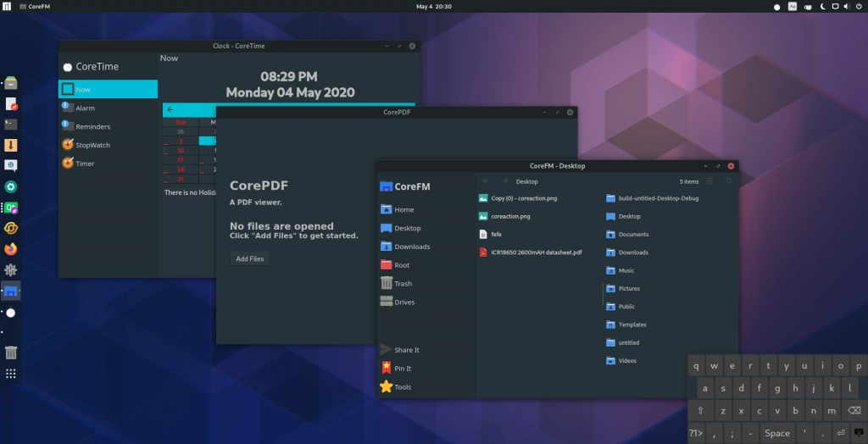Click the CoreFM app menu in top bar
Screen dimensions: 868x444
[32, 7]
